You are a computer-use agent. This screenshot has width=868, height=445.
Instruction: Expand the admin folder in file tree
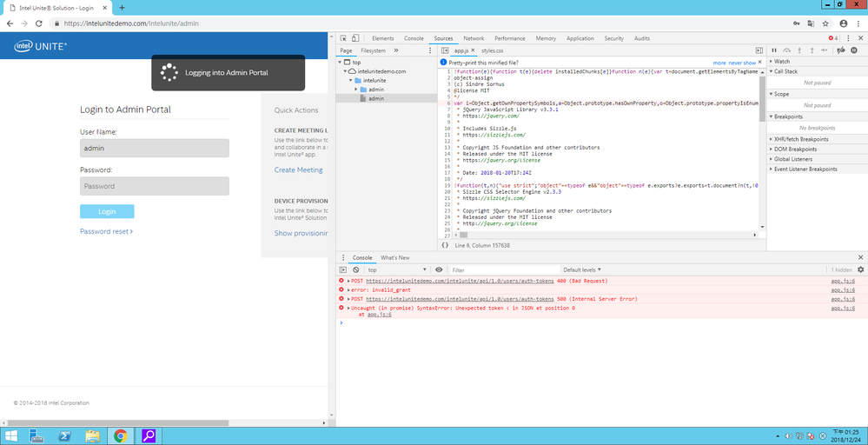click(x=356, y=90)
